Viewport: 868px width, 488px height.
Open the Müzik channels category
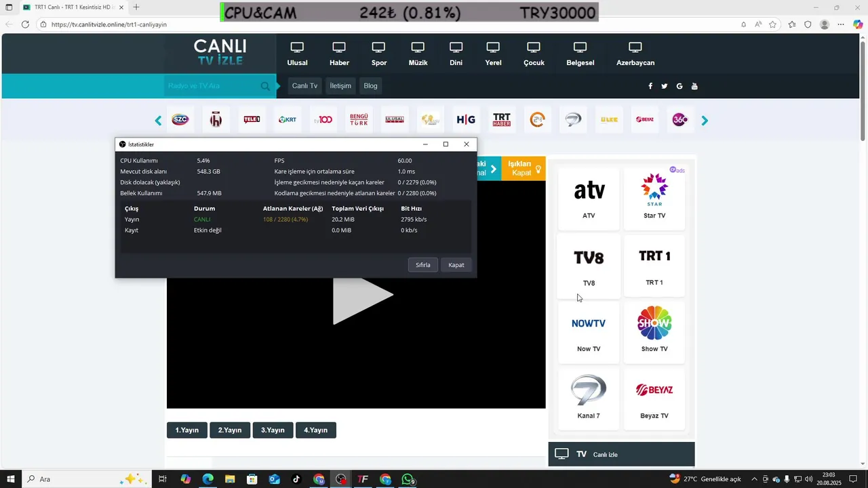(x=418, y=54)
